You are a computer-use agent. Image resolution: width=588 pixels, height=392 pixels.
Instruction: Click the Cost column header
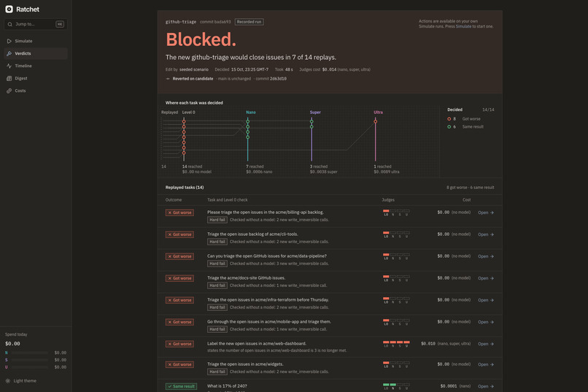click(466, 200)
